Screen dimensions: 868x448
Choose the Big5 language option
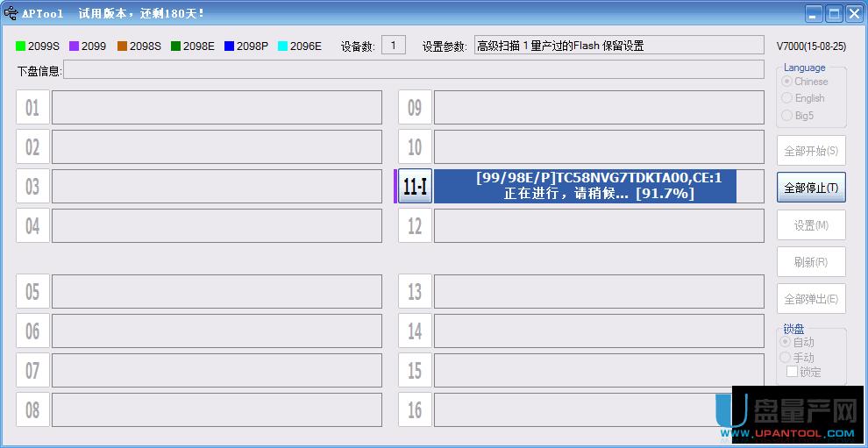click(787, 115)
